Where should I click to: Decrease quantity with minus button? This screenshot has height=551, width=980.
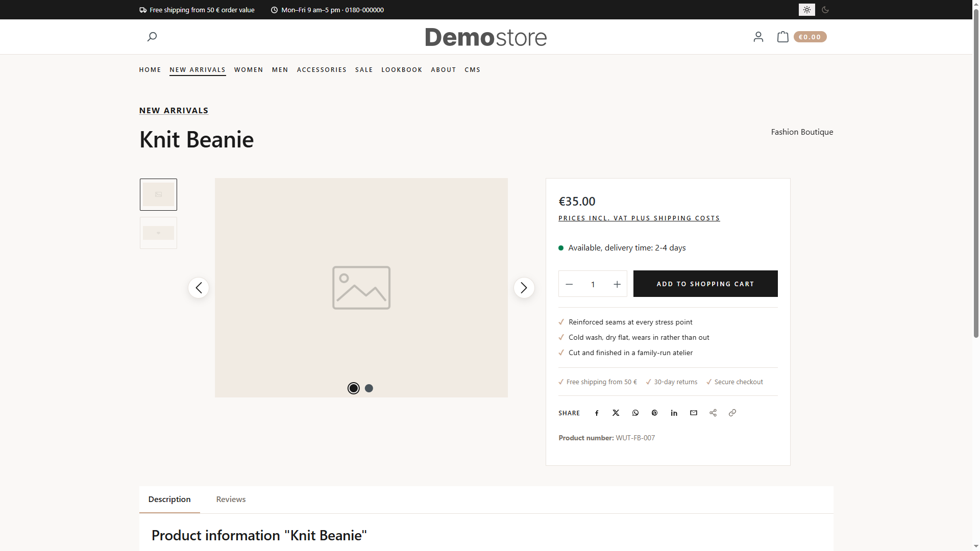pyautogui.click(x=569, y=284)
